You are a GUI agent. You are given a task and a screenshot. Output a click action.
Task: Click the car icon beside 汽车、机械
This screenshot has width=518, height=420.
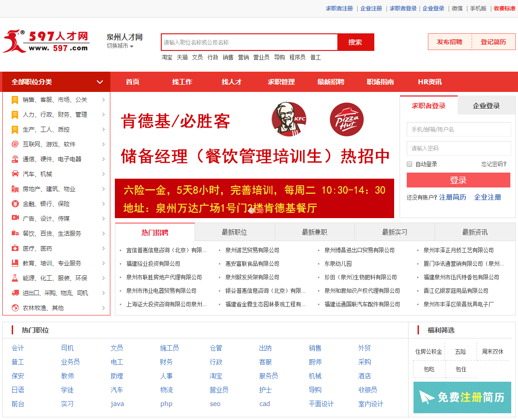click(x=15, y=174)
